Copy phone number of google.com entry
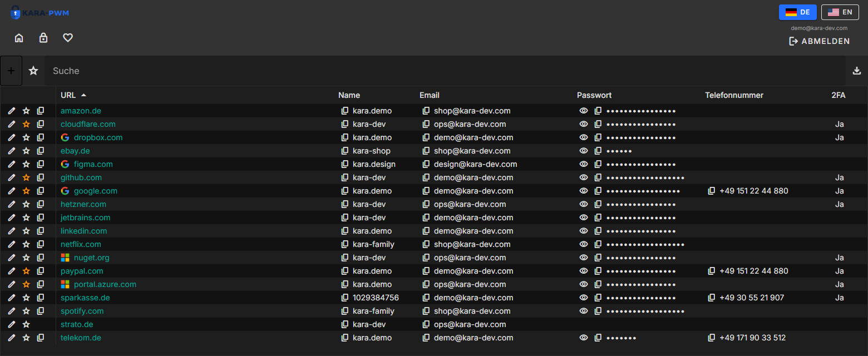 (712, 191)
